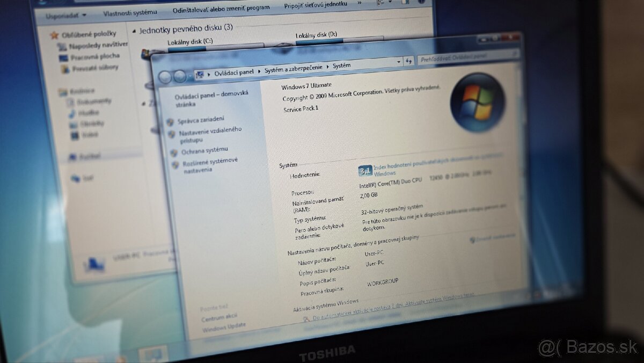This screenshot has width=644, height=363.
Task: Select the User-PC value beside Názov počítača
Action: pos(374,252)
